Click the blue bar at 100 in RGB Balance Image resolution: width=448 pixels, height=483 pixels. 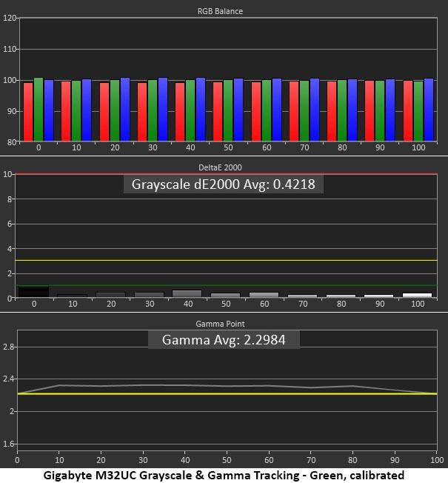click(429, 110)
